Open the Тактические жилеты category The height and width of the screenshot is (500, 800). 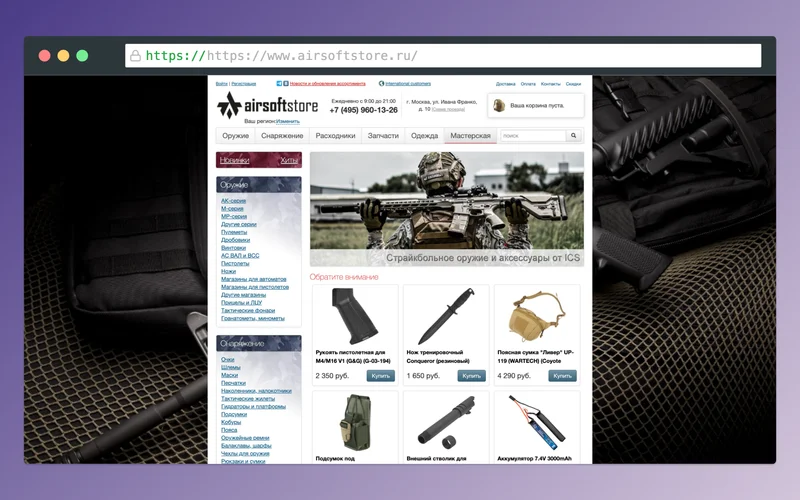coord(248,398)
